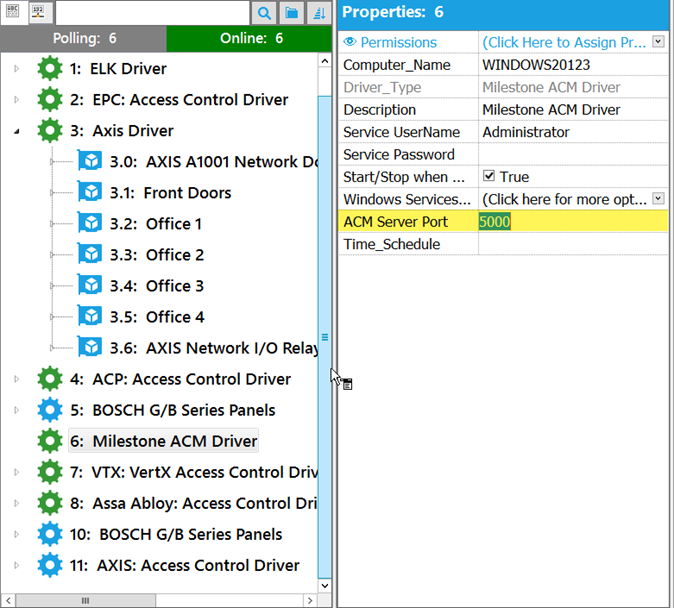Image resolution: width=674 pixels, height=608 pixels.
Task: Click Description value Milestone ACM Driver
Action: click(x=551, y=110)
